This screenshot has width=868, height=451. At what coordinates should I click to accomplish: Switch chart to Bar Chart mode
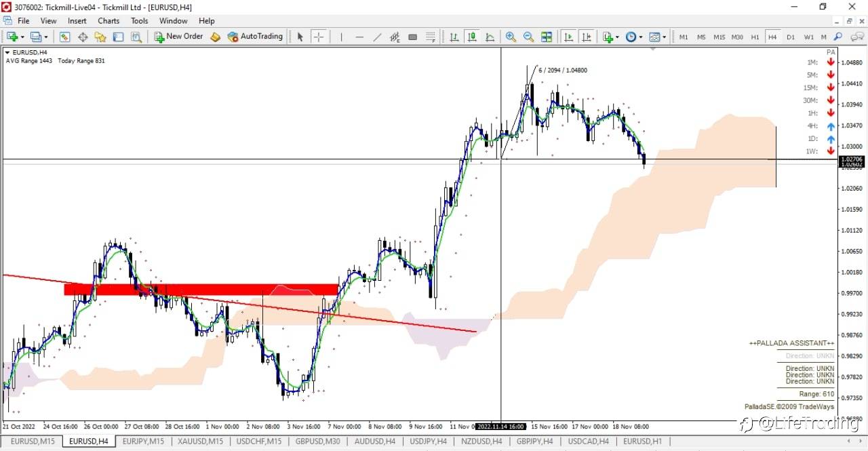coord(454,37)
